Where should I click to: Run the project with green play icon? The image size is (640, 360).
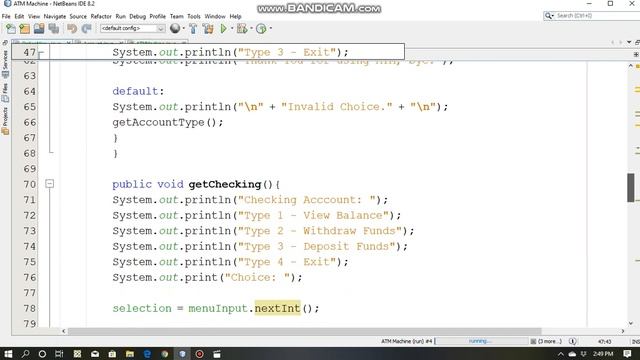point(223,29)
